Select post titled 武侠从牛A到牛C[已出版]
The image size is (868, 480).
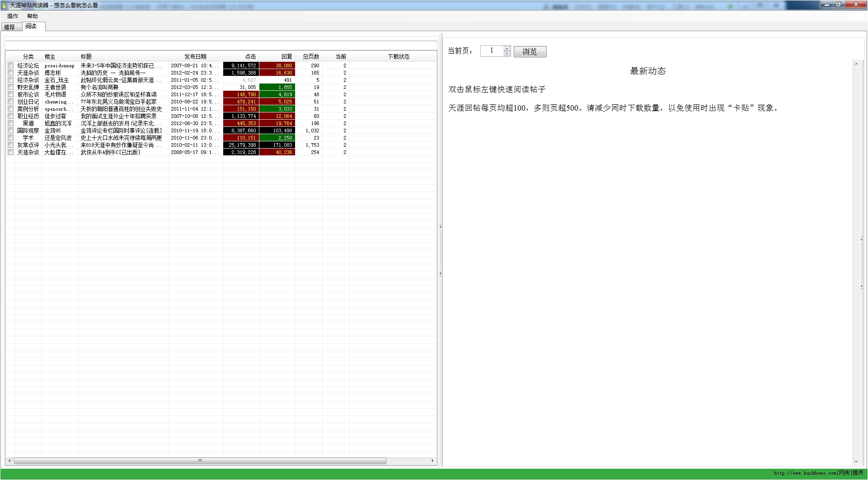pos(110,152)
